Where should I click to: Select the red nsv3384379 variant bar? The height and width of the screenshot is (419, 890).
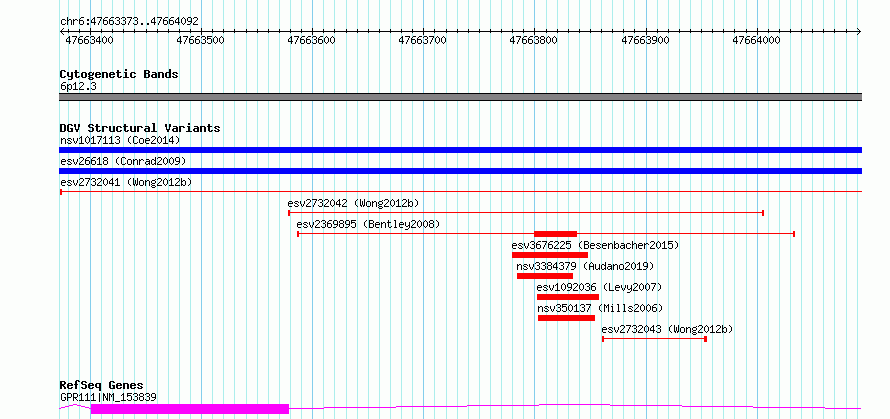pos(545,276)
